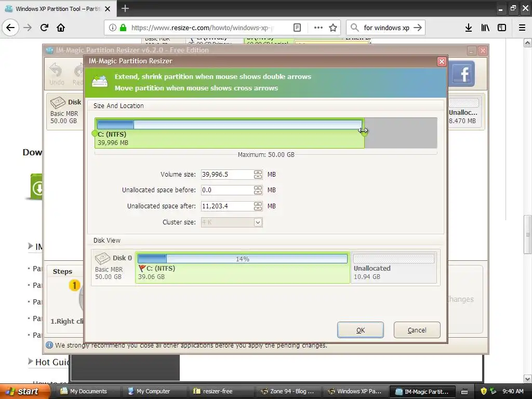
Task: Open page actions three-dot menu
Action: (318, 28)
